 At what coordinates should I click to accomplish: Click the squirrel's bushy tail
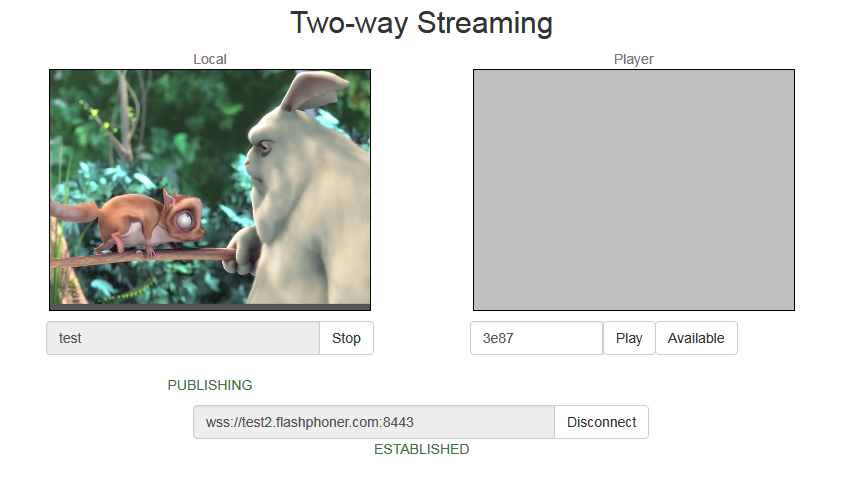coord(75,211)
